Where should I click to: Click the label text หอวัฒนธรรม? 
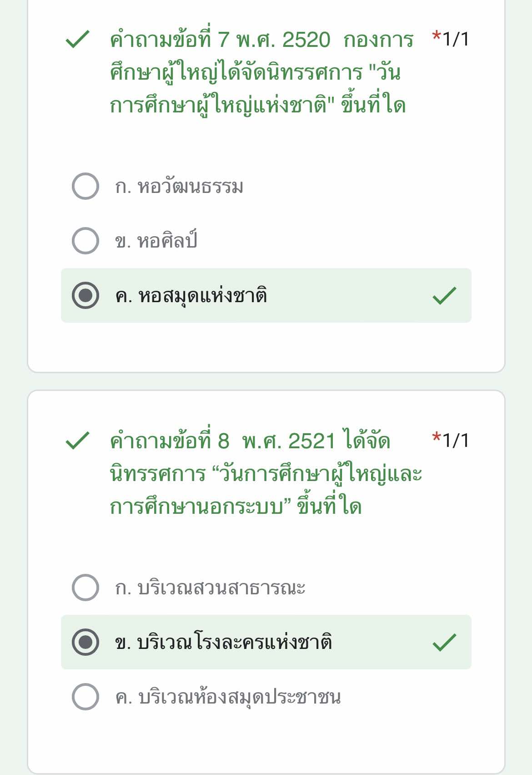(x=191, y=187)
